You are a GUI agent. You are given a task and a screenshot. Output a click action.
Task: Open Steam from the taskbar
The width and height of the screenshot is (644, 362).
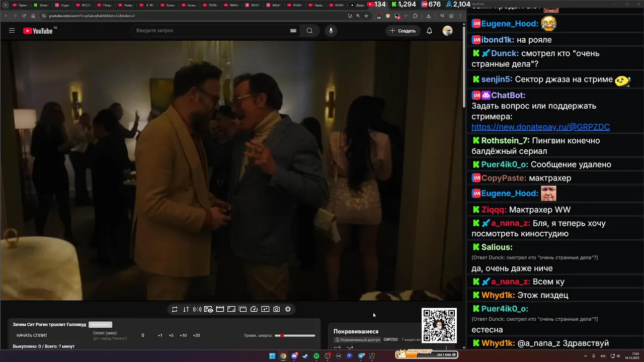(x=305, y=356)
